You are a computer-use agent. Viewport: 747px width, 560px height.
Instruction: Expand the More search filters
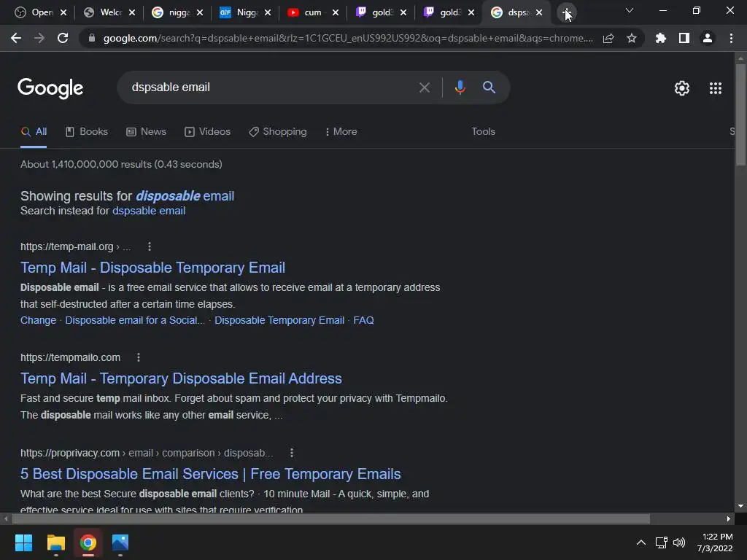[341, 132]
